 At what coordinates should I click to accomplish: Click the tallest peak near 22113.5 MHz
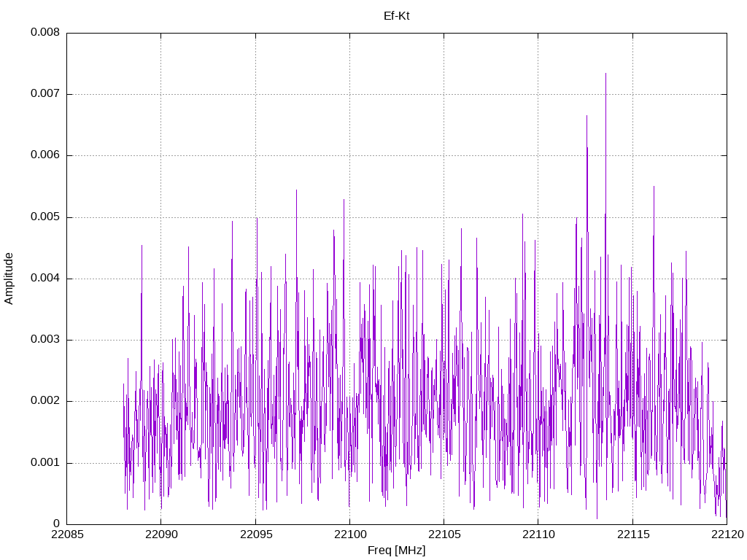click(x=605, y=74)
